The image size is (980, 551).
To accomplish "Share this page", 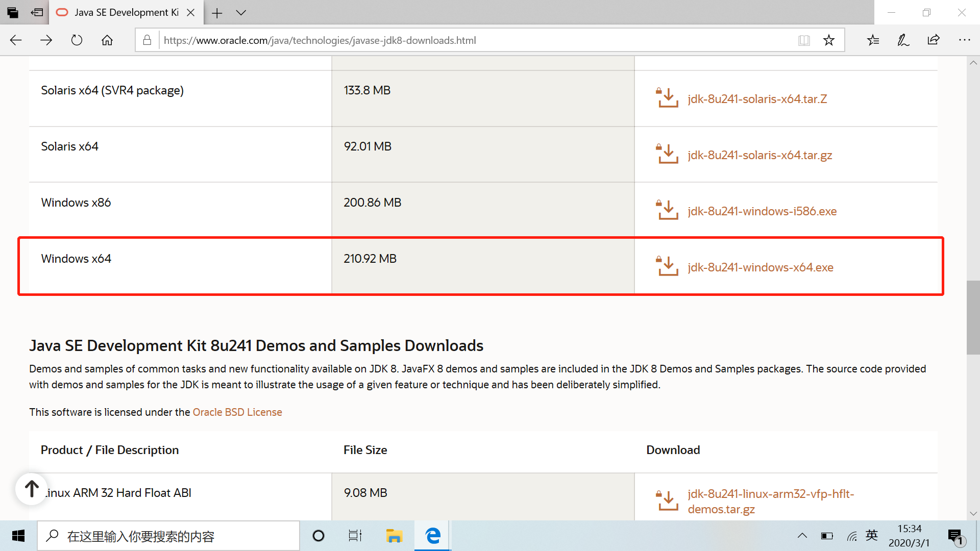I will (934, 40).
